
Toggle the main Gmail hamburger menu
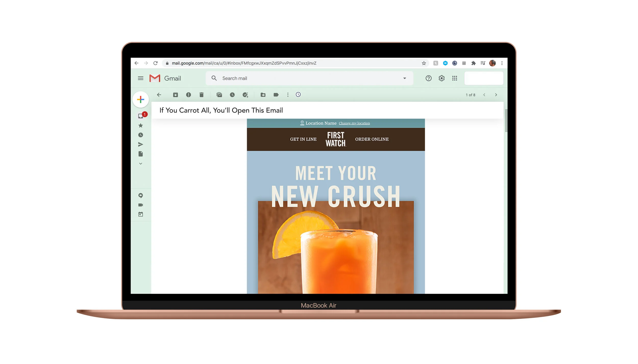coord(141,78)
